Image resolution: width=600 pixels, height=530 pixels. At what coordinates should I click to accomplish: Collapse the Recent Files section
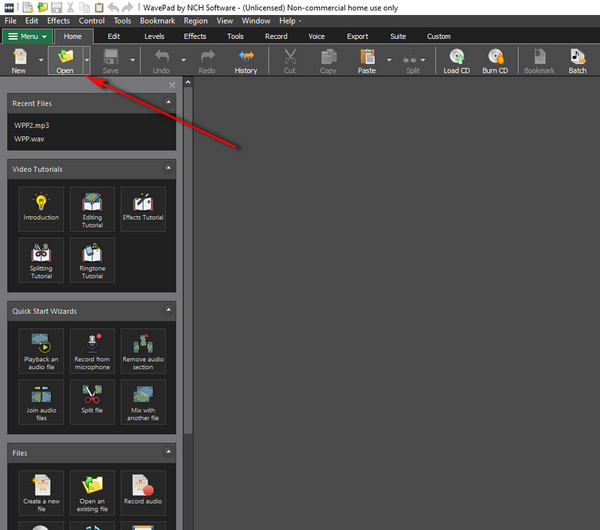coord(168,102)
